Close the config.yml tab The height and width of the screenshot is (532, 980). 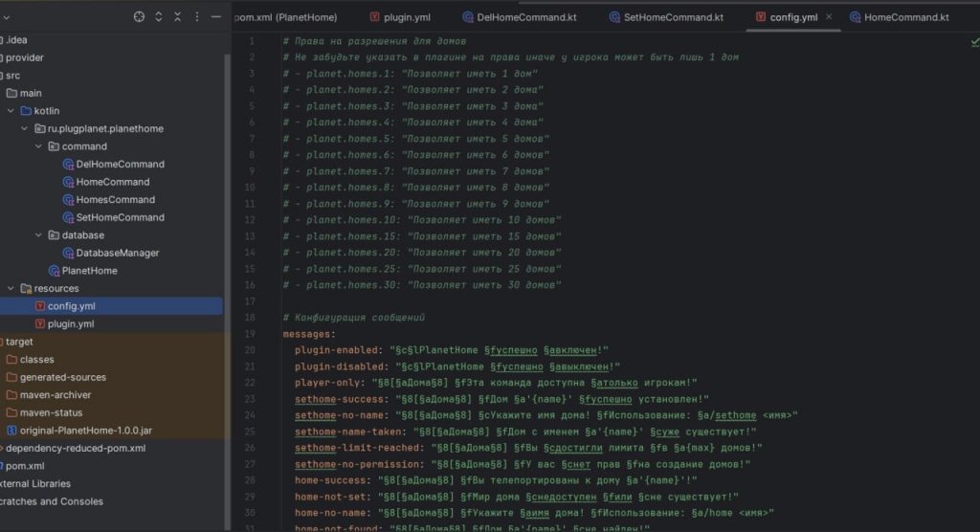click(828, 17)
